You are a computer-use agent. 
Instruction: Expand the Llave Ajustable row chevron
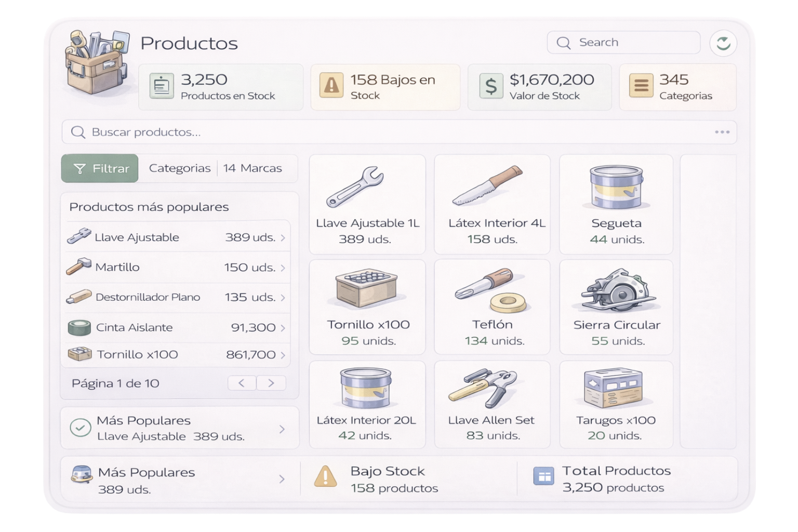283,238
